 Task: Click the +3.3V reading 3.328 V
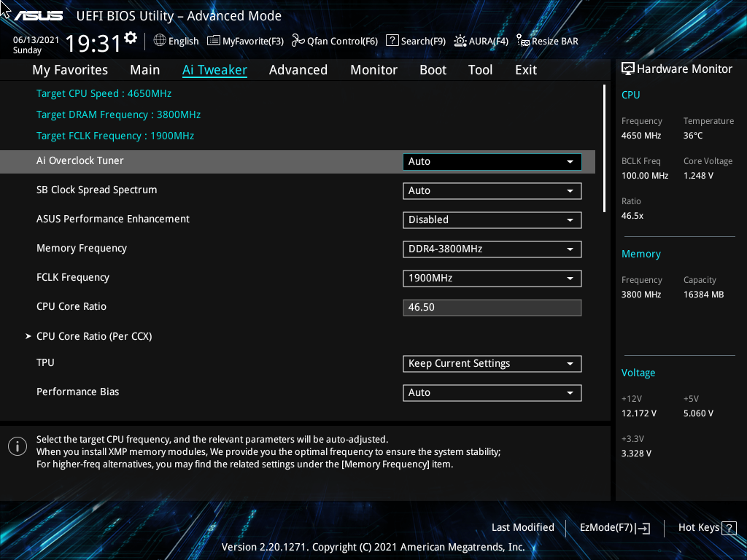tap(636, 454)
